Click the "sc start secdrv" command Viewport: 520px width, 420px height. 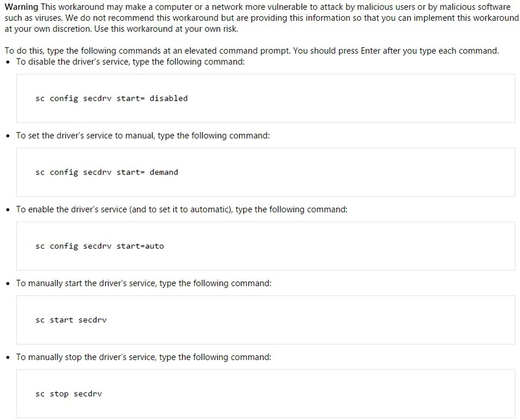click(x=71, y=320)
